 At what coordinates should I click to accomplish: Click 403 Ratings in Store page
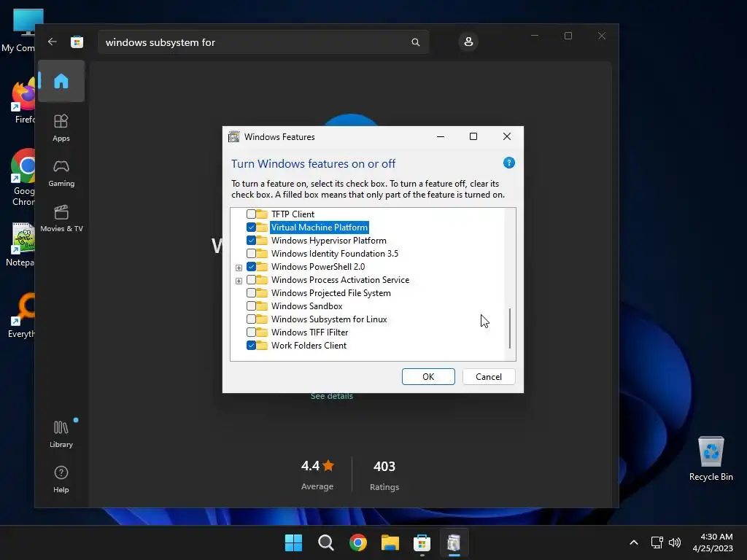coord(384,475)
